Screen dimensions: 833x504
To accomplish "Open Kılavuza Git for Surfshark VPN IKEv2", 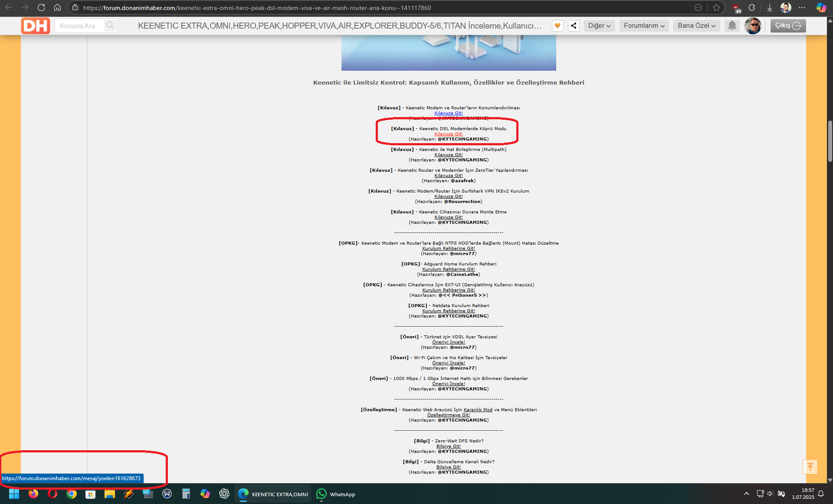I will coord(449,196).
